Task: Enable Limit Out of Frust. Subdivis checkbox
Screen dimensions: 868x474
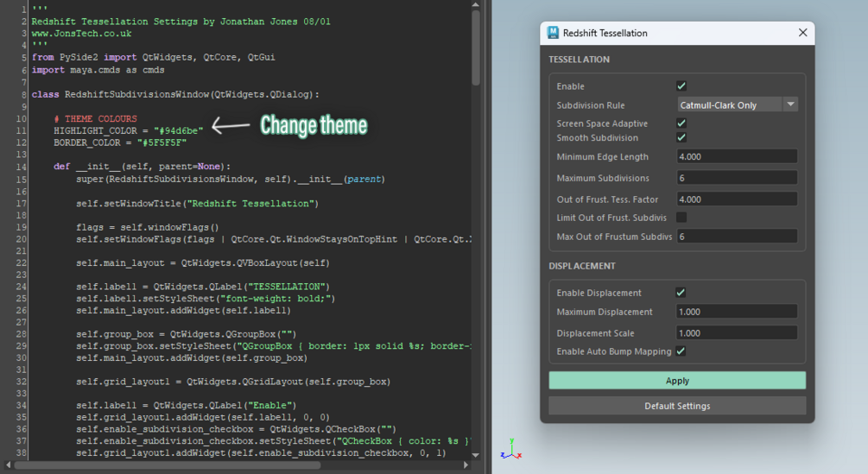Action: point(681,218)
